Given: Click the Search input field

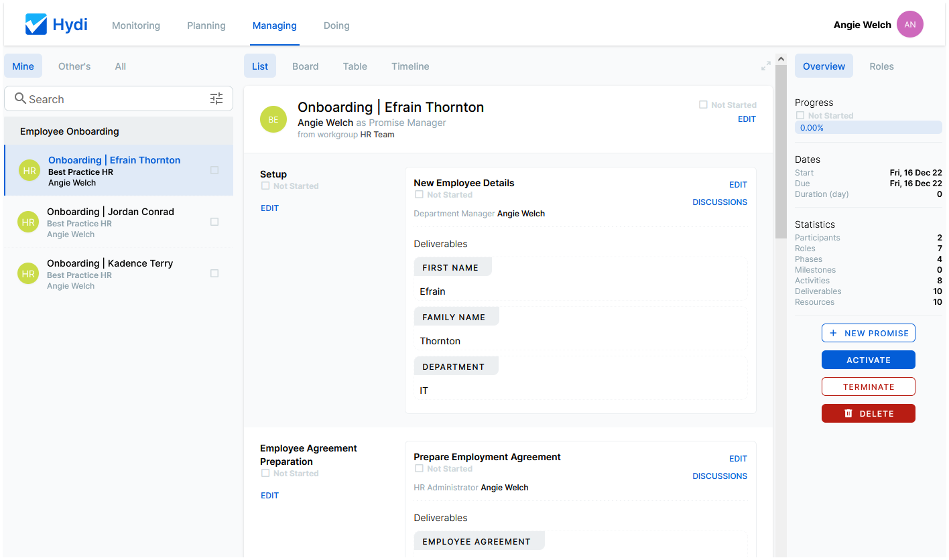Looking at the screenshot, I should [x=119, y=99].
